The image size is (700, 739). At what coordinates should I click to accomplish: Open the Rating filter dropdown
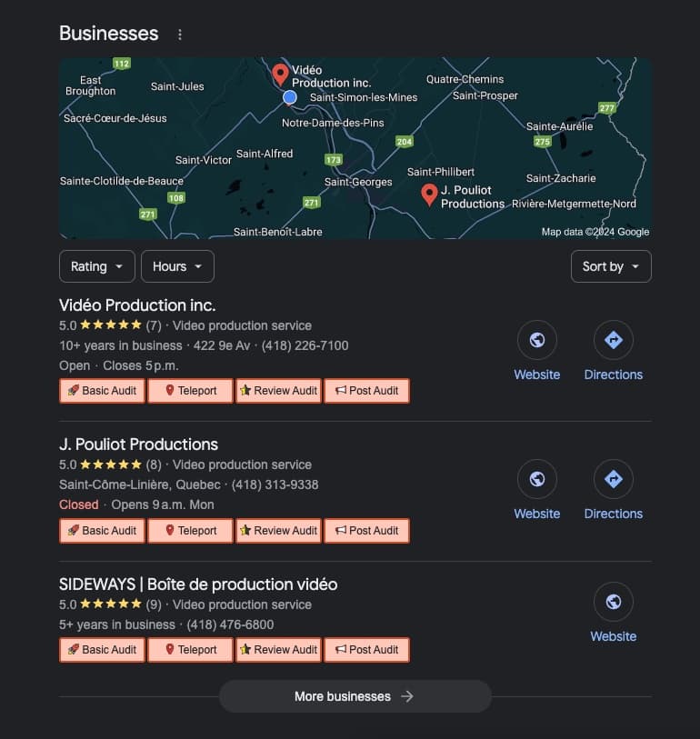pos(97,266)
